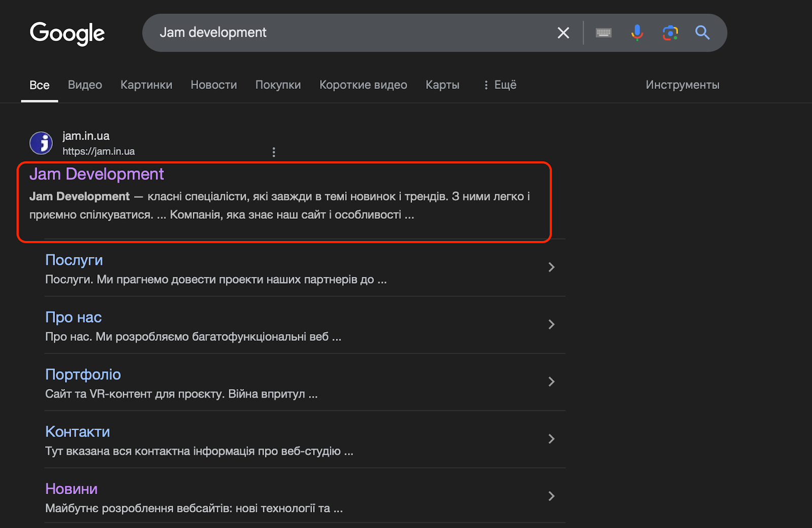The height and width of the screenshot is (528, 812).
Task: Open Google Lens image search
Action: 670,33
